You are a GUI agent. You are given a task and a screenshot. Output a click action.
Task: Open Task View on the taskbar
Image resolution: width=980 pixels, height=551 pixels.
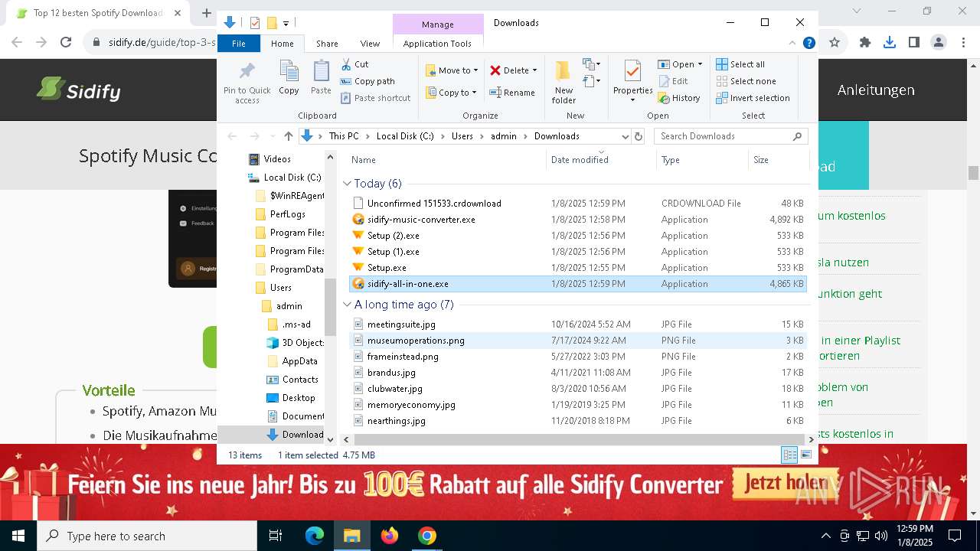(276, 536)
